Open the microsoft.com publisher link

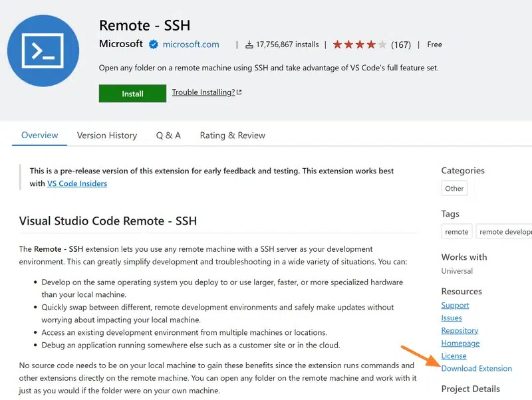click(x=191, y=45)
